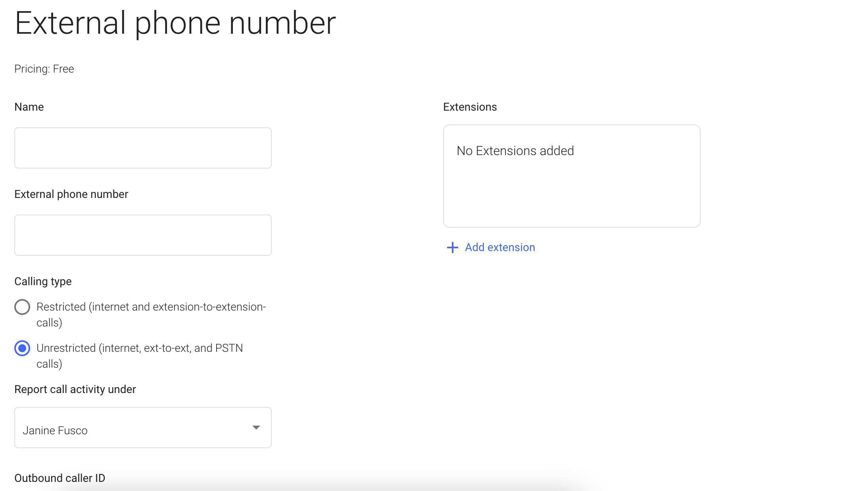Click the No Extensions added box
868x491 pixels.
click(x=572, y=176)
